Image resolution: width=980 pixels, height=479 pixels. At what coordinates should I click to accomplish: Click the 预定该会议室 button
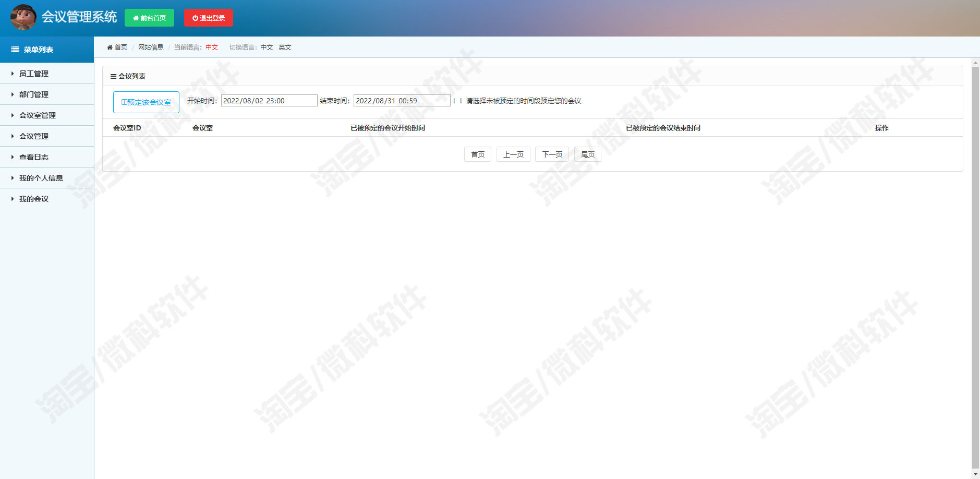146,102
